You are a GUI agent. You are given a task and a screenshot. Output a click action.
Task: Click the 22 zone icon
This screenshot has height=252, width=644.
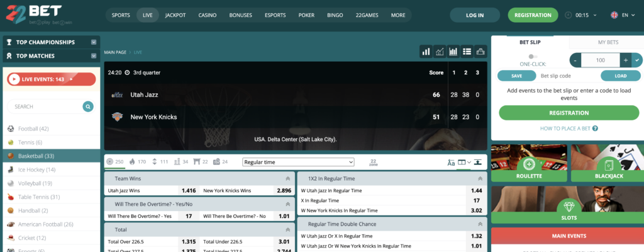(374, 163)
